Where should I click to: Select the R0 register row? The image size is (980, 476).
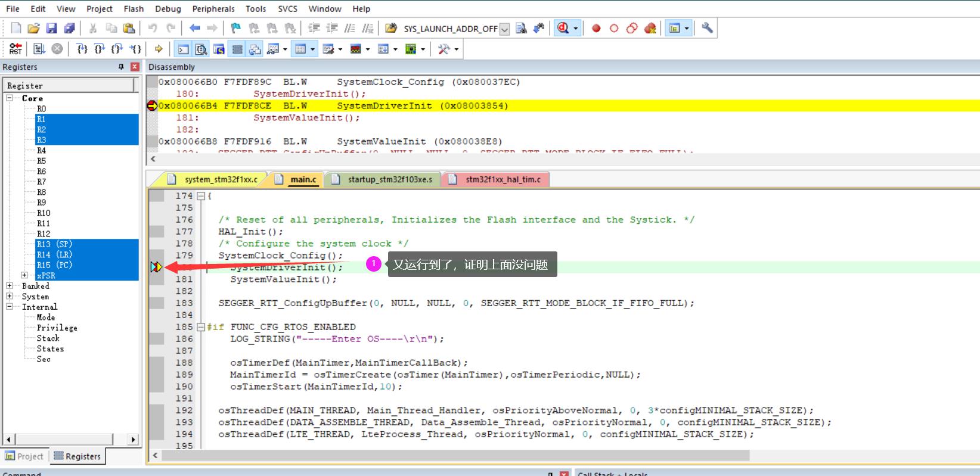point(41,108)
